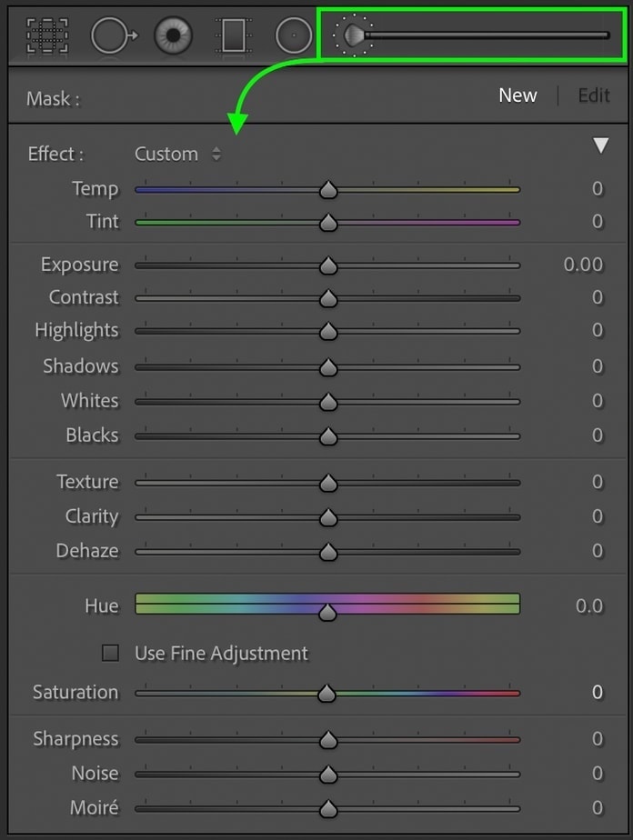Click the Temp slider handle
The height and width of the screenshot is (840, 633).
(328, 190)
